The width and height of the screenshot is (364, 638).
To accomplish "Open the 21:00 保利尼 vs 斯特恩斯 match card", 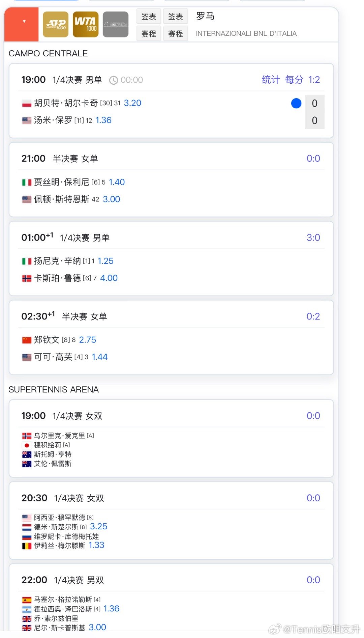I will (x=171, y=180).
